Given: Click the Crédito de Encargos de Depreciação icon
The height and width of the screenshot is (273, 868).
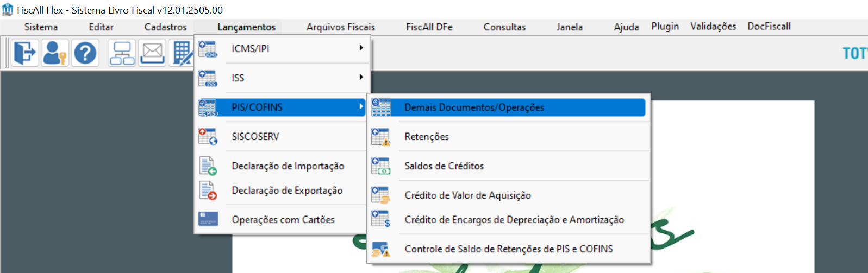Looking at the screenshot, I should (381, 219).
